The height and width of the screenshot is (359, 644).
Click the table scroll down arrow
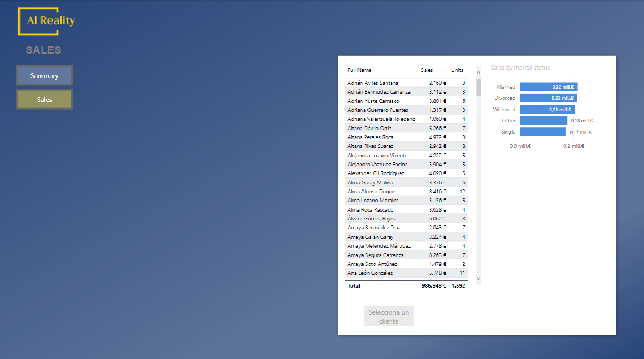point(479,279)
